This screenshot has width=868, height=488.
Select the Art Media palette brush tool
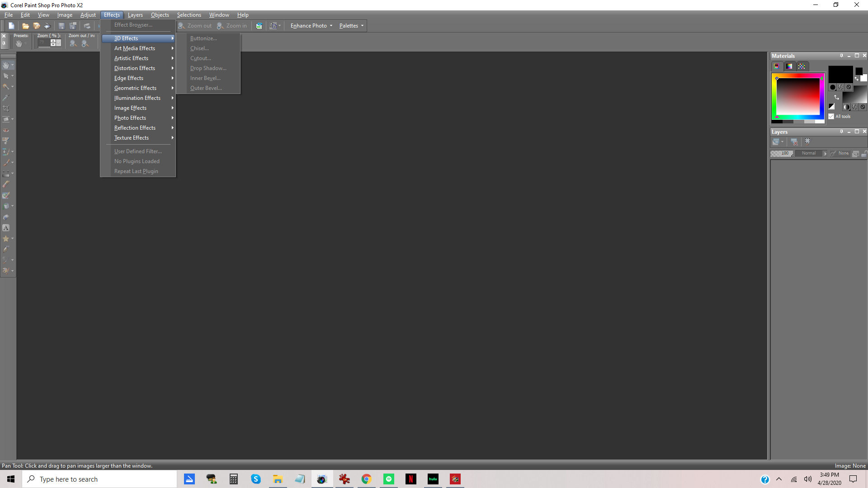(6, 271)
